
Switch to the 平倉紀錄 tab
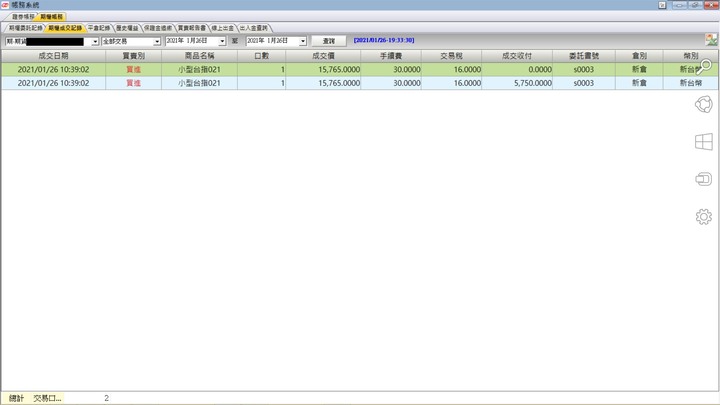click(99, 28)
